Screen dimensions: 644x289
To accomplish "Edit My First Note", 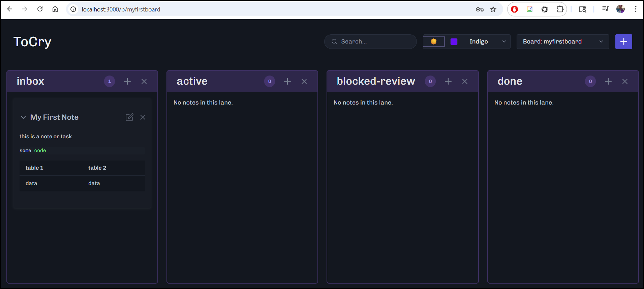I will (x=129, y=117).
